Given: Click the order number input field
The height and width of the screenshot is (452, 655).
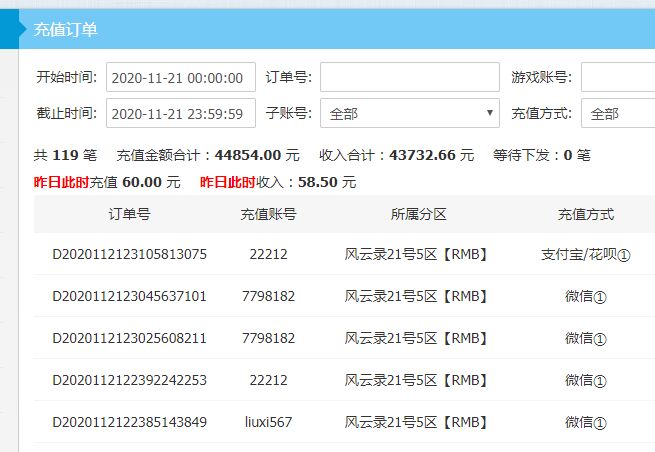Looking at the screenshot, I should tap(409, 78).
